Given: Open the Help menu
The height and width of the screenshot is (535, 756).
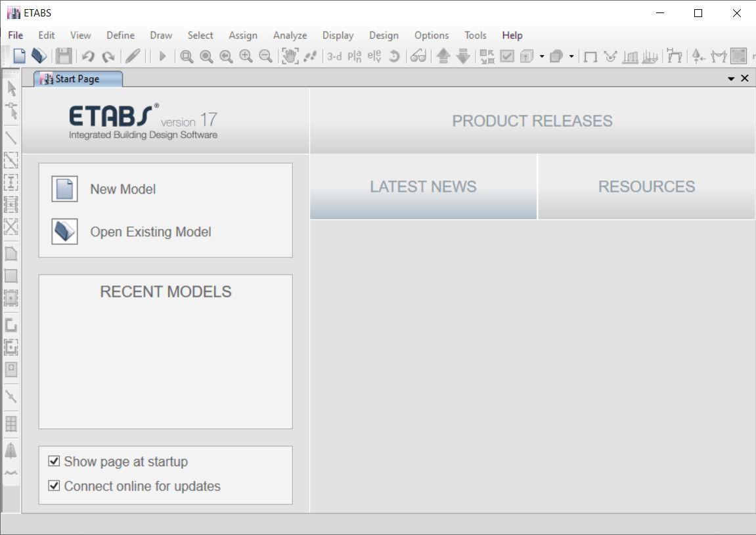Looking at the screenshot, I should (512, 35).
